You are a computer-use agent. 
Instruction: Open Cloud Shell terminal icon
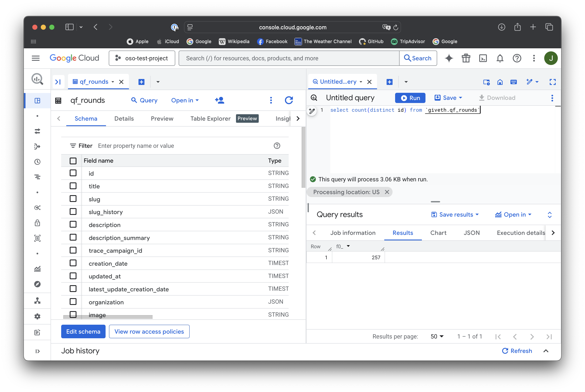coord(483,58)
